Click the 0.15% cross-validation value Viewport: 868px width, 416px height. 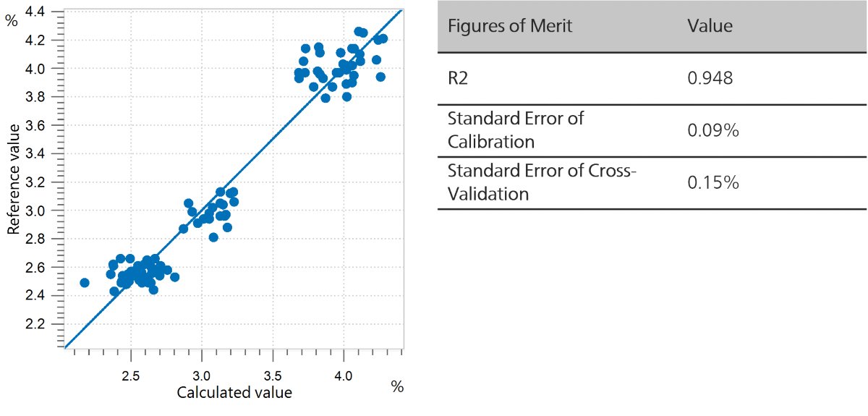pyautogui.click(x=712, y=182)
